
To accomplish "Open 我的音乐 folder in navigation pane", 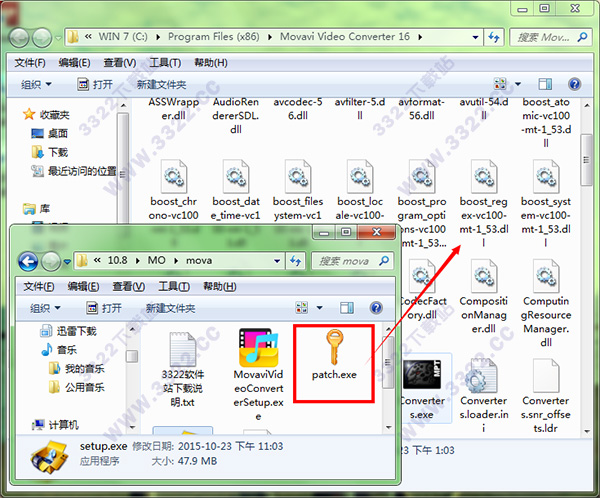I will click(x=76, y=368).
